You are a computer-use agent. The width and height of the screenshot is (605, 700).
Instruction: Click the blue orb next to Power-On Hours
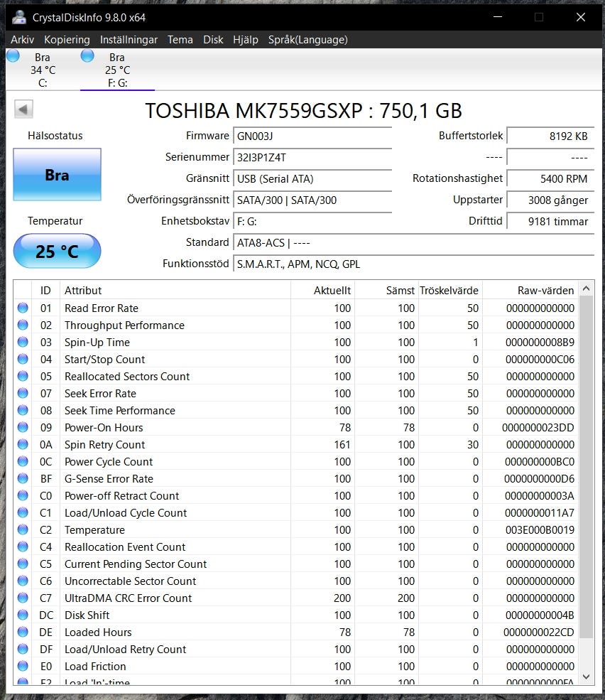coord(23,427)
